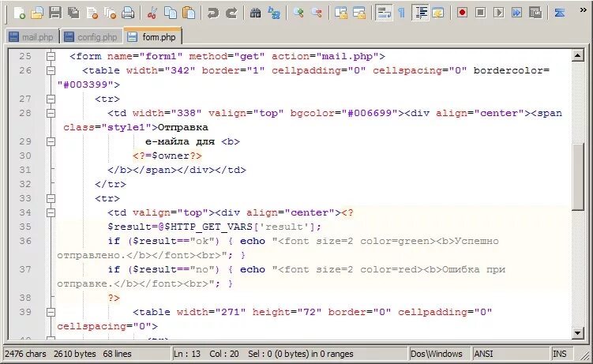Viewport: 593px width, 364px height.
Task: Click the "#003399" color value text
Action: pos(85,84)
